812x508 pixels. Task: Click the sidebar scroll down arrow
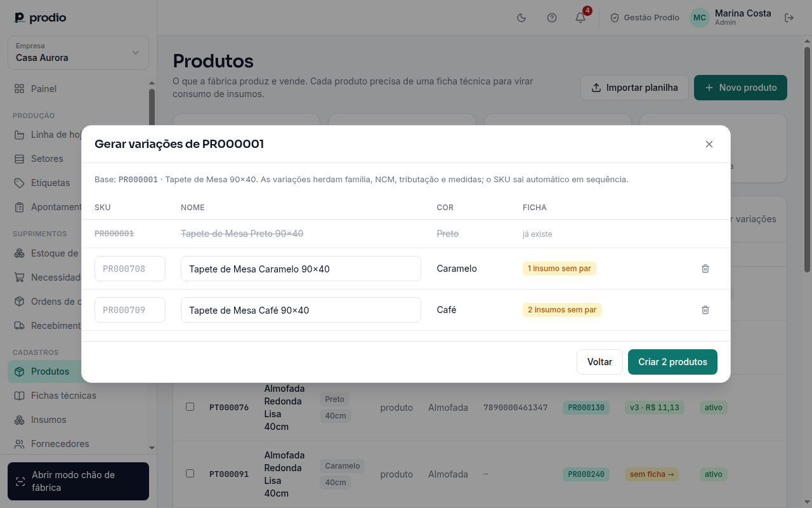pyautogui.click(x=152, y=448)
